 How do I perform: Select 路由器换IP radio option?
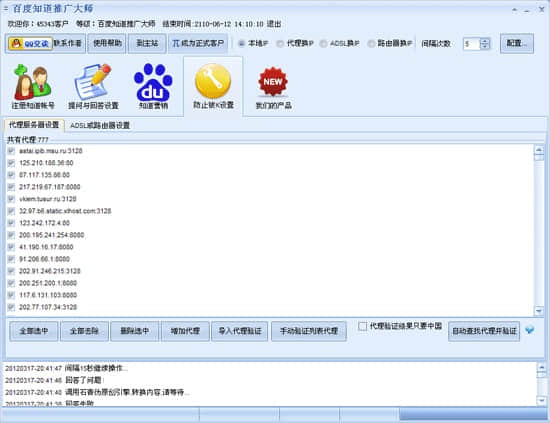pyautogui.click(x=390, y=43)
